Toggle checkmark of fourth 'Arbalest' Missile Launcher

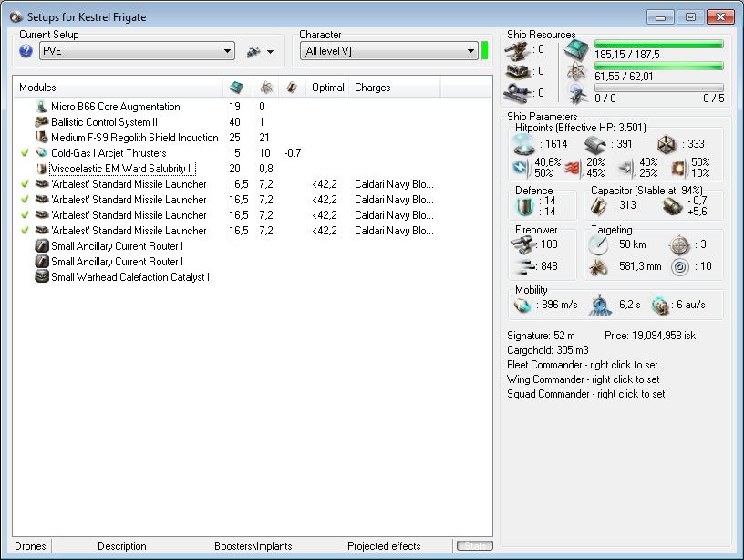coord(25,230)
